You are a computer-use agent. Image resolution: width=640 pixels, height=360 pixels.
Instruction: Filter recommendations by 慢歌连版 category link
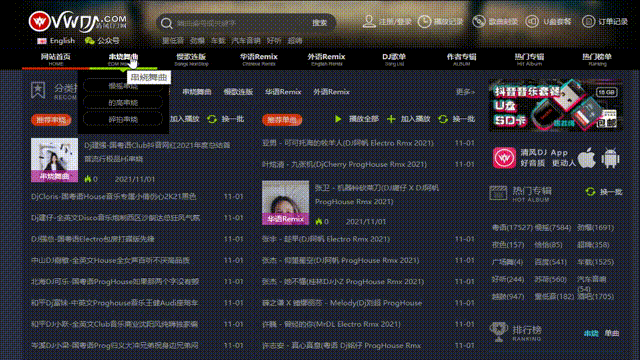(238, 92)
